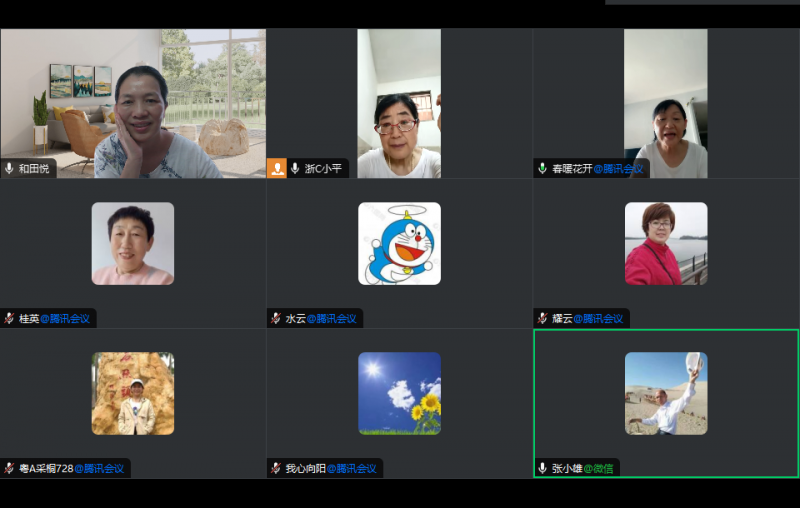The height and width of the screenshot is (508, 800).
Task: Select the sunflower avatar of 我心向阳
Action: click(399, 393)
